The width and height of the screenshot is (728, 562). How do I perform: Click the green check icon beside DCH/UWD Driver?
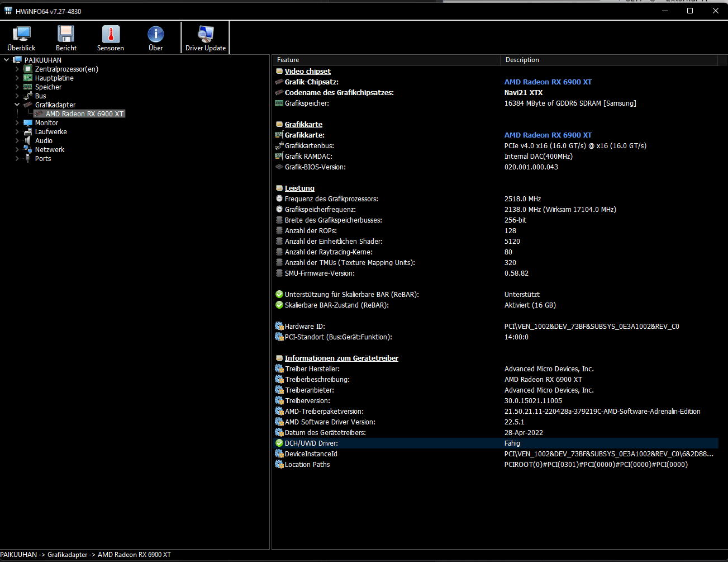[279, 443]
